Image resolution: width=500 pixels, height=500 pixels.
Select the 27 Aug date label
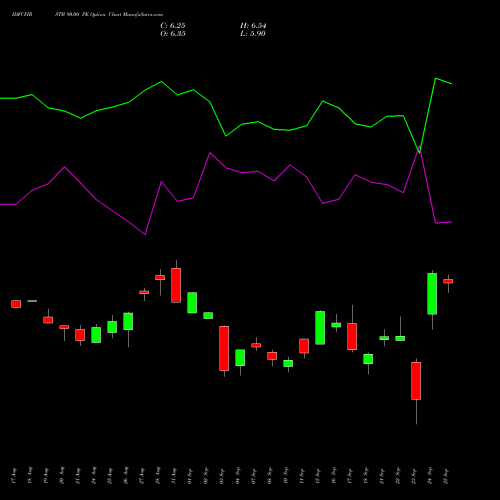click(142, 476)
